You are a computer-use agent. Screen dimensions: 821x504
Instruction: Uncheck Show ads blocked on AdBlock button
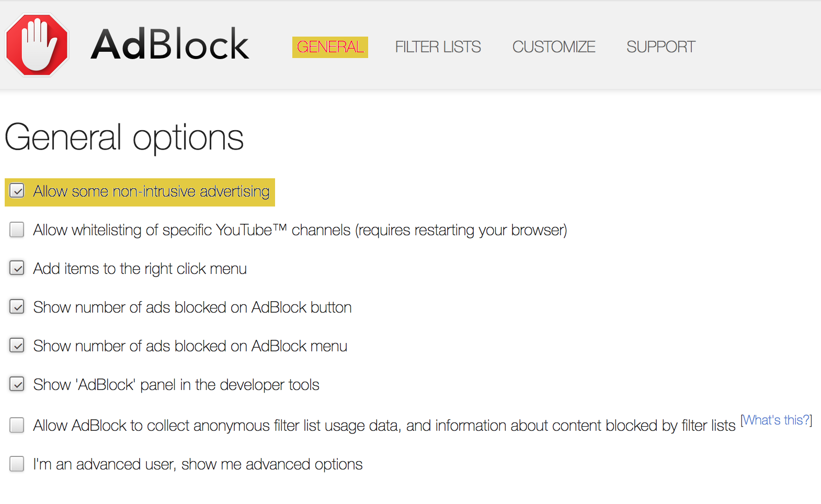click(17, 307)
